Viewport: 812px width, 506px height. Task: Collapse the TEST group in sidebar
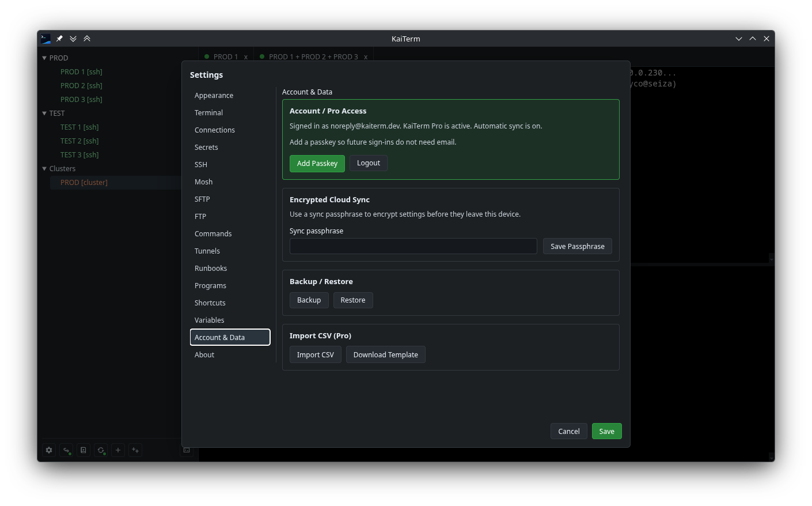44,114
